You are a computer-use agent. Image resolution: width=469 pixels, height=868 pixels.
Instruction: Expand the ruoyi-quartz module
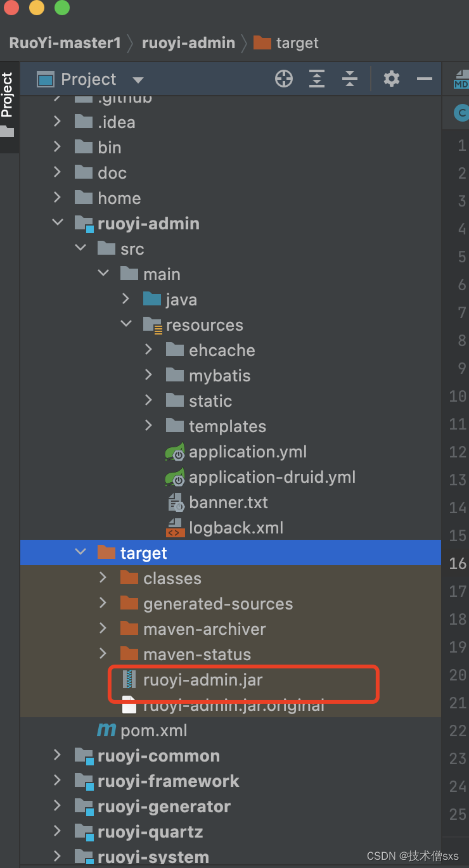pos(58,831)
